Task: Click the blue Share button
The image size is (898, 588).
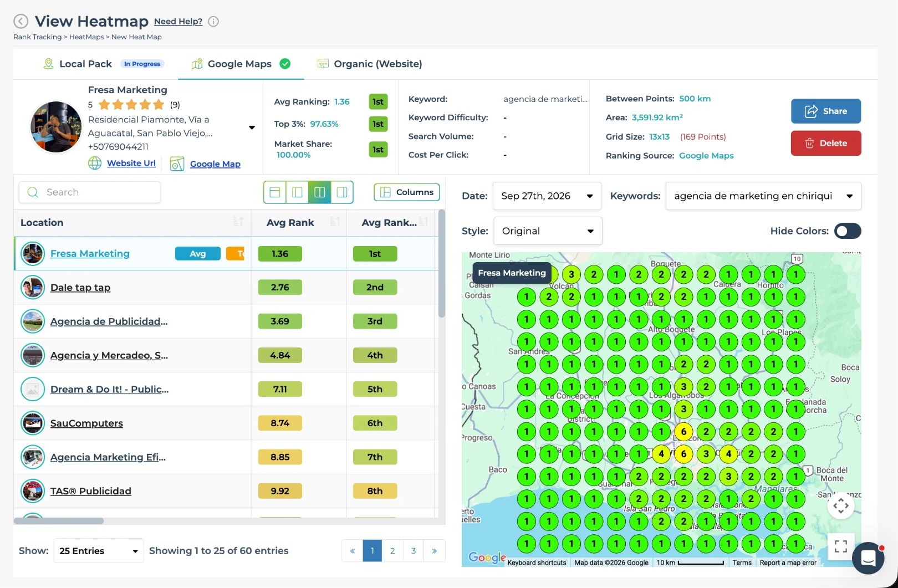Action: pyautogui.click(x=826, y=111)
